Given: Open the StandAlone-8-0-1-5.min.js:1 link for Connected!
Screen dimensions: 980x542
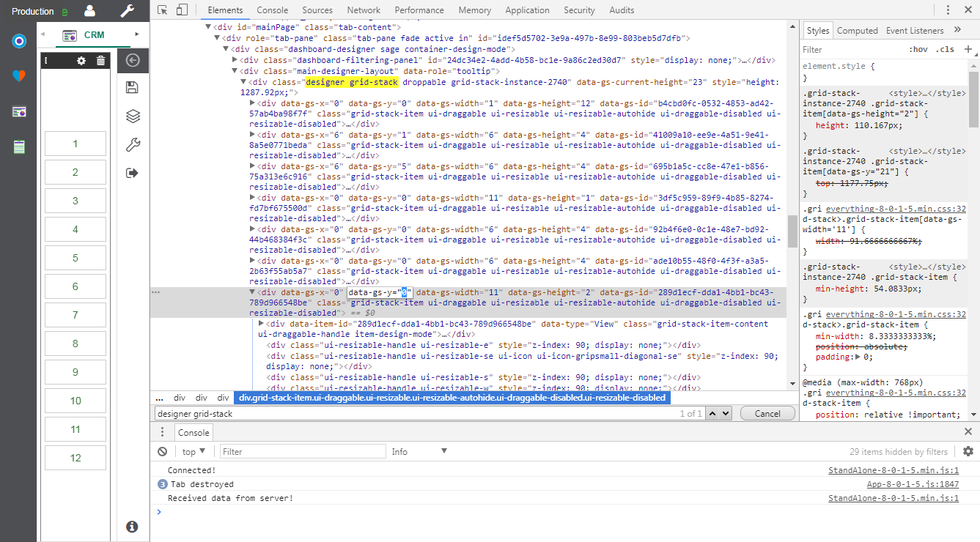Looking at the screenshot, I should [x=893, y=470].
